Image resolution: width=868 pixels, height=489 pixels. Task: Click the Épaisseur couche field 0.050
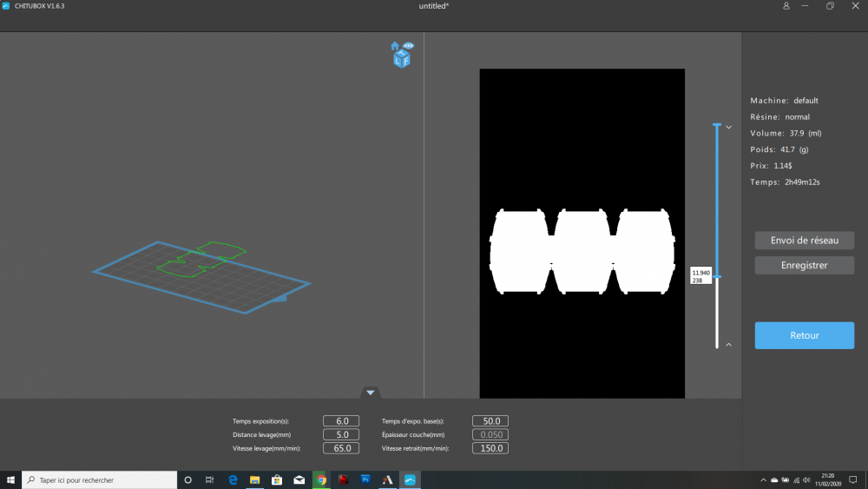[490, 435]
